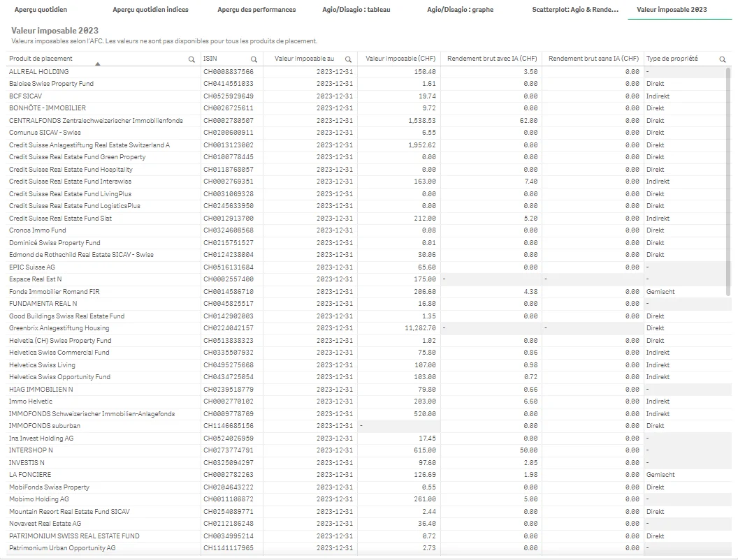This screenshot has width=738, height=560.
Task: Select Baloise Swiss Property Fund
Action: click(51, 84)
